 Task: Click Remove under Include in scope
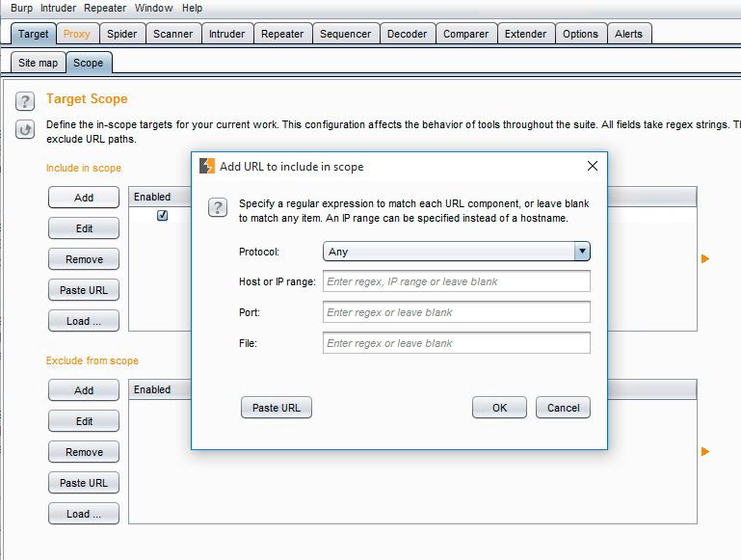click(x=84, y=259)
